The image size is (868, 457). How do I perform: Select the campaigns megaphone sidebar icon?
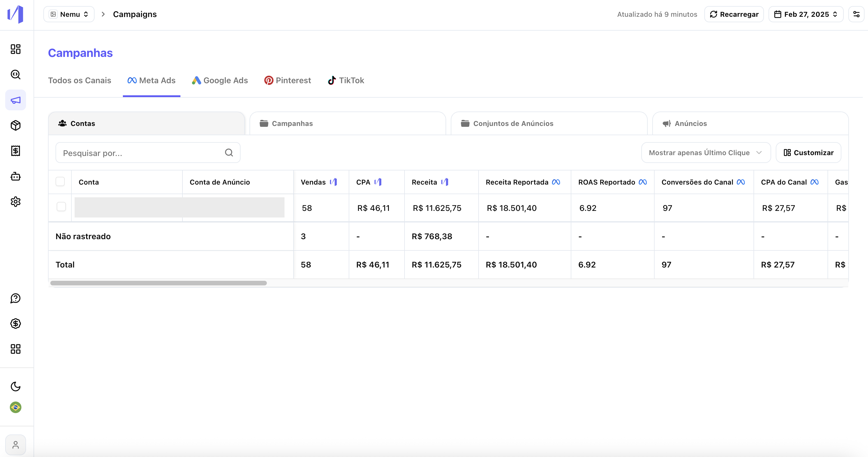(x=16, y=100)
